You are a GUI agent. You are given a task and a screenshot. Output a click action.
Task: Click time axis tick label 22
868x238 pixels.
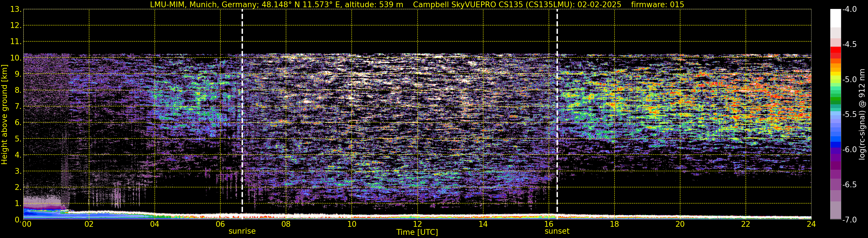point(746,224)
